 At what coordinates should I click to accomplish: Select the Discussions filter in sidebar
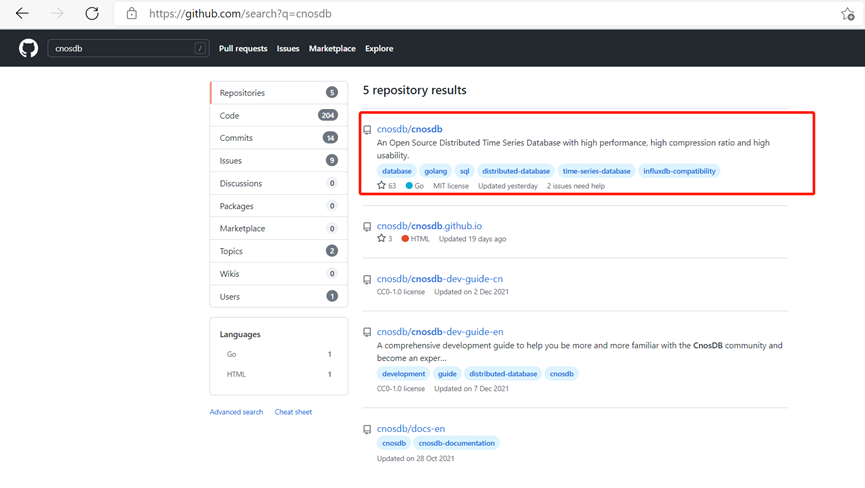click(x=279, y=183)
